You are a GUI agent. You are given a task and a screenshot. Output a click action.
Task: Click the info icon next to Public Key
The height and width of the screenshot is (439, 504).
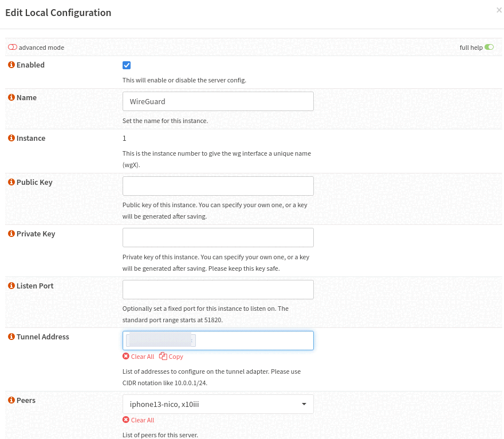[x=11, y=183]
